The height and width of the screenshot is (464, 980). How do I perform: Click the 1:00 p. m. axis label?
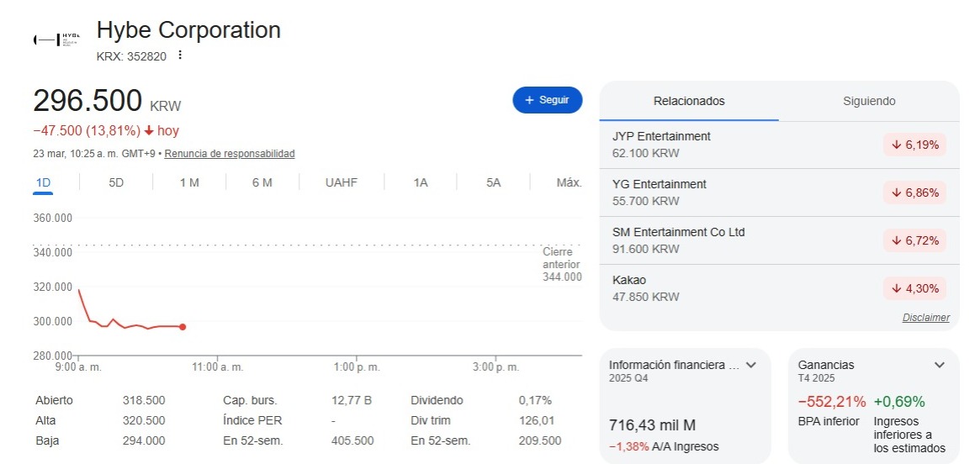pyautogui.click(x=357, y=367)
